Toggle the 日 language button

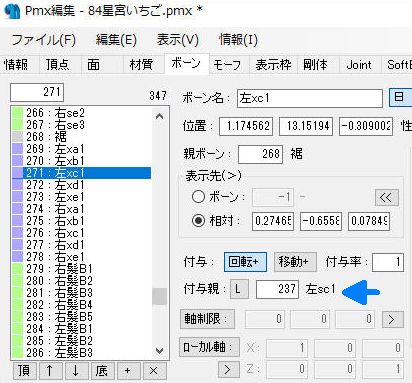[400, 97]
